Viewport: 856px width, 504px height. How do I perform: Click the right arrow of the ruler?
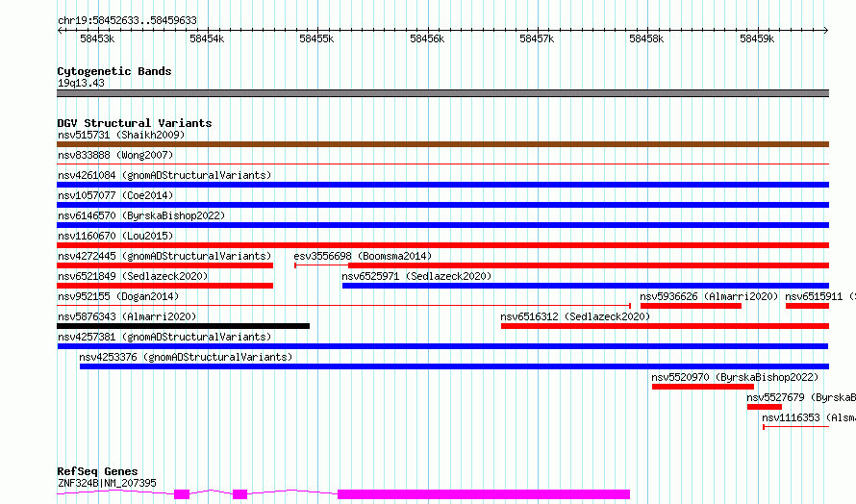(826, 31)
